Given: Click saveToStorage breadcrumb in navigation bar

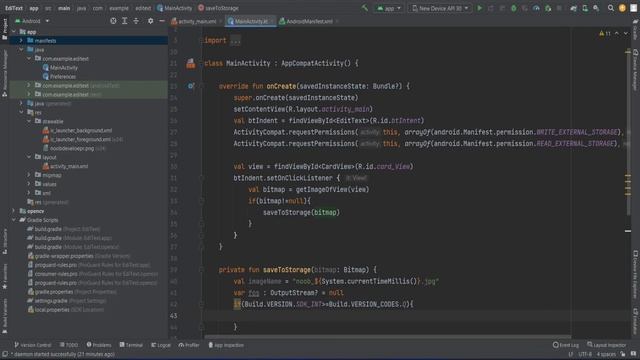Looking at the screenshot, I should [x=218, y=8].
